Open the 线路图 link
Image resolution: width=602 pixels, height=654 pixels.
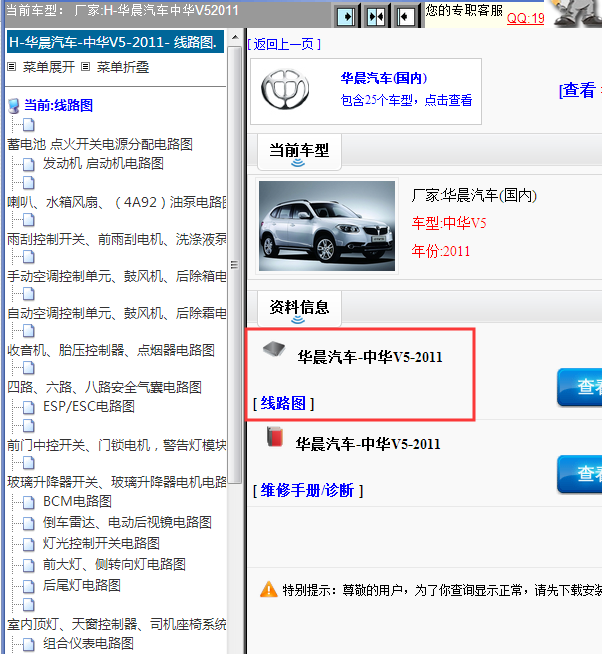tap(283, 403)
